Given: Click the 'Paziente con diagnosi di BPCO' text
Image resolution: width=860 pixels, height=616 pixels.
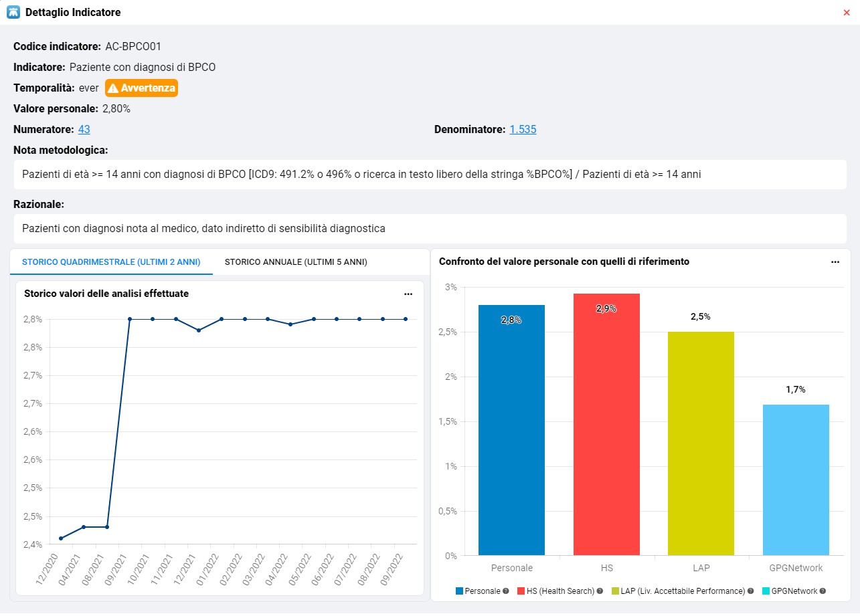Looking at the screenshot, I should click(143, 68).
